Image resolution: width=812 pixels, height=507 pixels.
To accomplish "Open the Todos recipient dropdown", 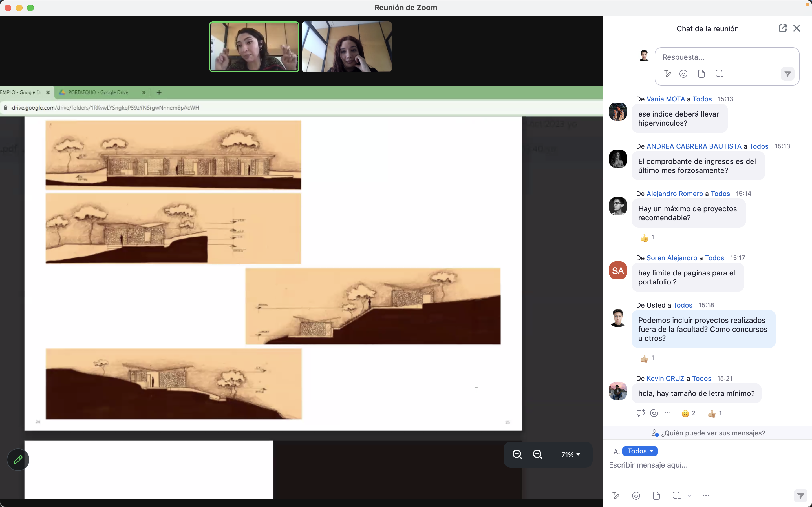I will pyautogui.click(x=640, y=451).
